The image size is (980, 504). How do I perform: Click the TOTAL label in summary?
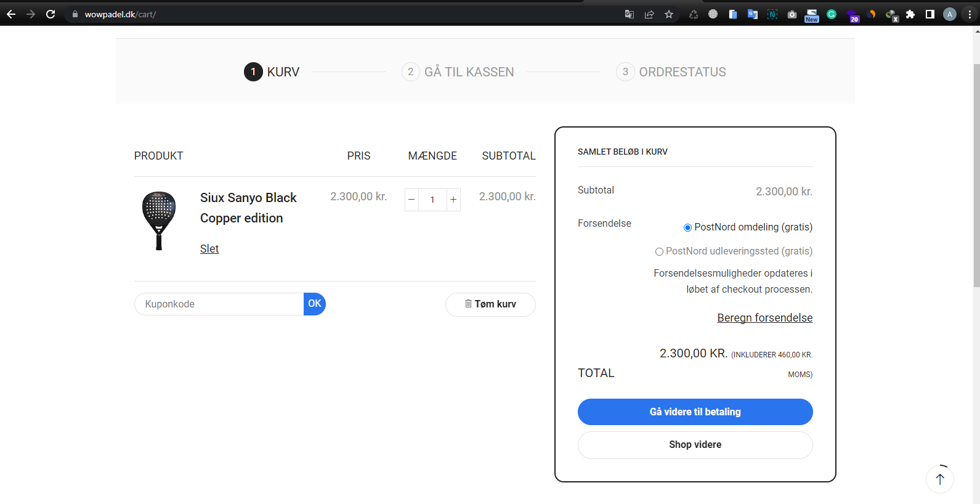(x=596, y=373)
